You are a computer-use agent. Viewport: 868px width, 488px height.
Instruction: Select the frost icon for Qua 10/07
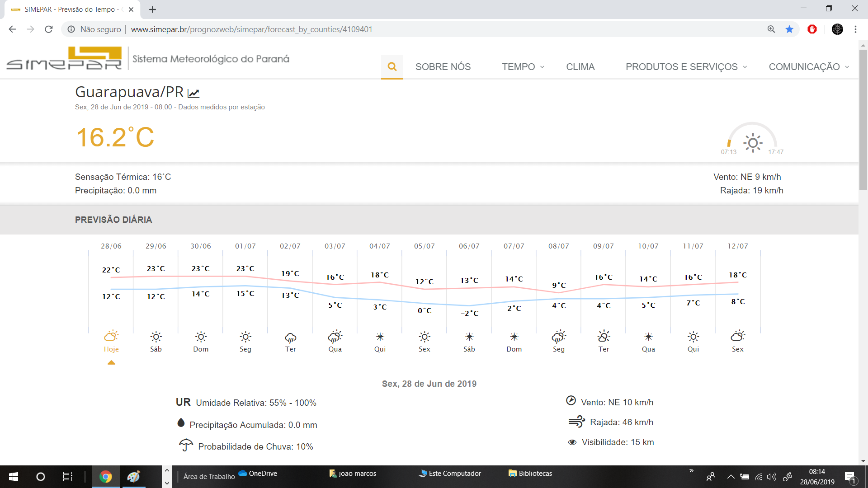click(x=648, y=337)
